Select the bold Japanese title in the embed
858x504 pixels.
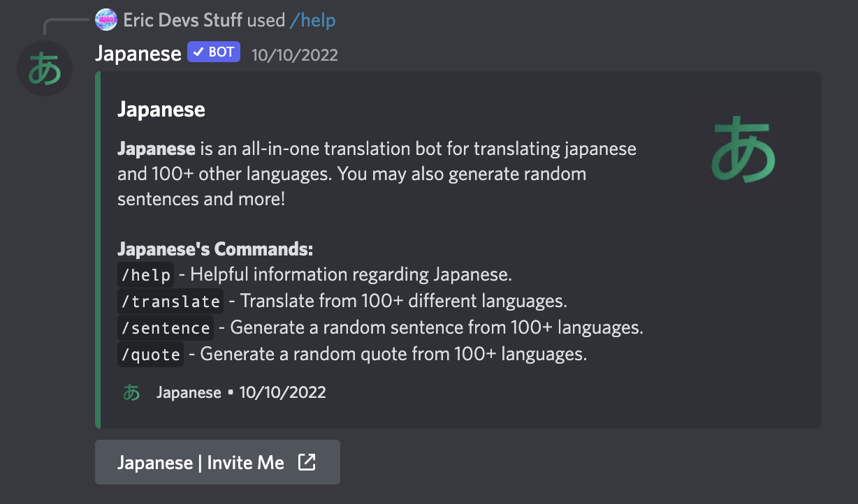(x=161, y=110)
